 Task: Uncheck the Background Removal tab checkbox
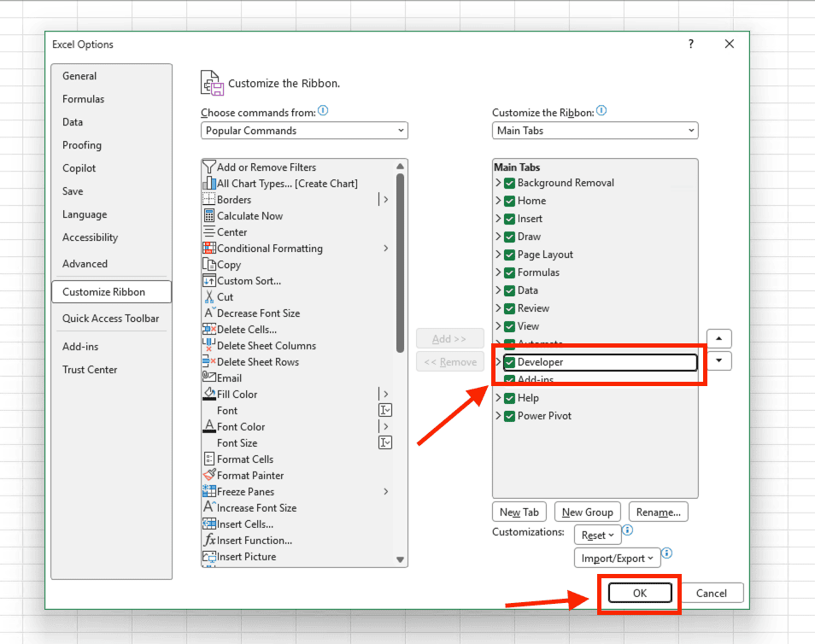pos(510,183)
